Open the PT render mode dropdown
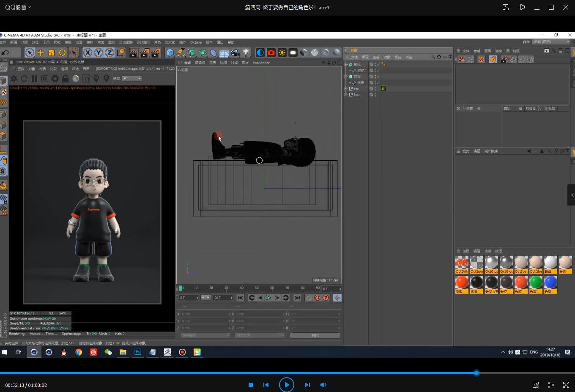 (132, 78)
